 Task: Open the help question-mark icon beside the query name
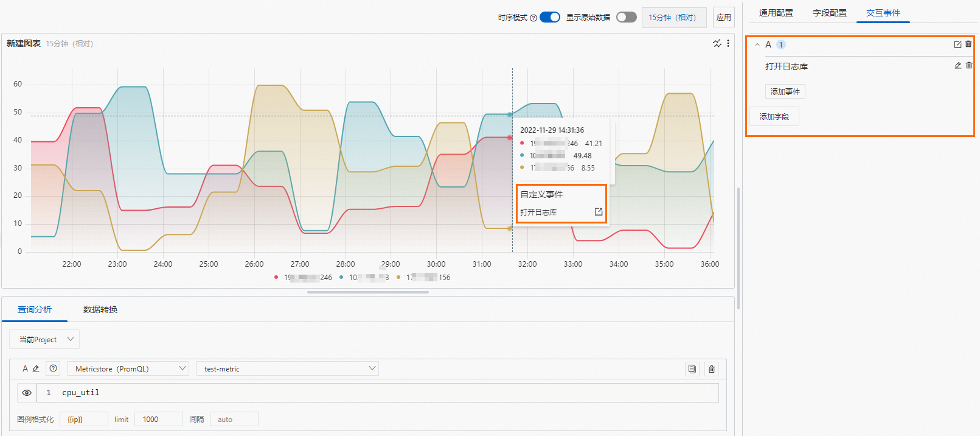point(54,368)
